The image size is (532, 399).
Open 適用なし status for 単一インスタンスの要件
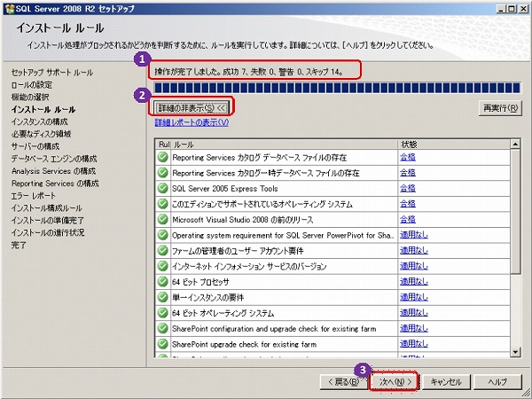(414, 298)
